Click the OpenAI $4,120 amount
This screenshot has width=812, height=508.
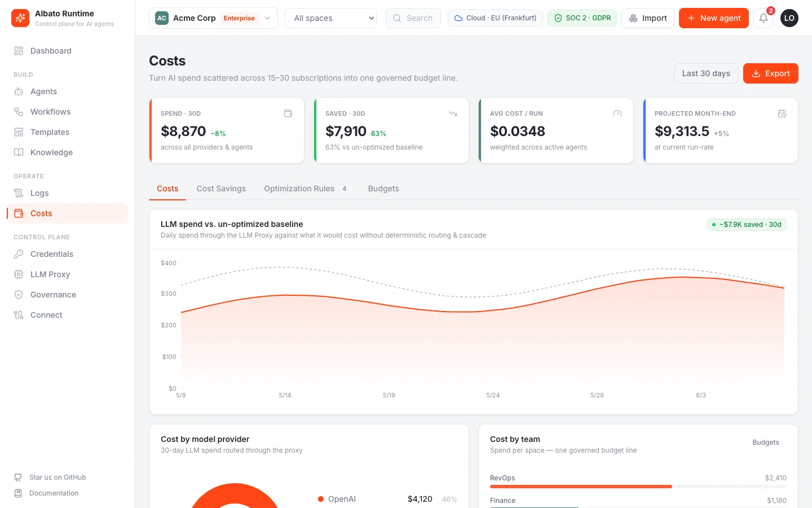click(x=420, y=499)
